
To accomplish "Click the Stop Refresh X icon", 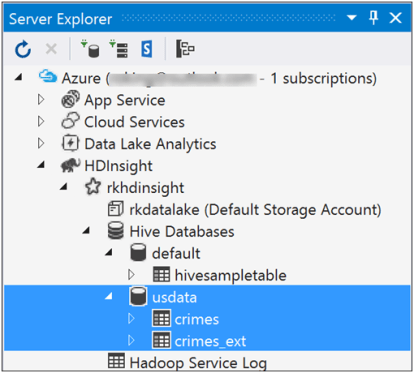I will [51, 49].
